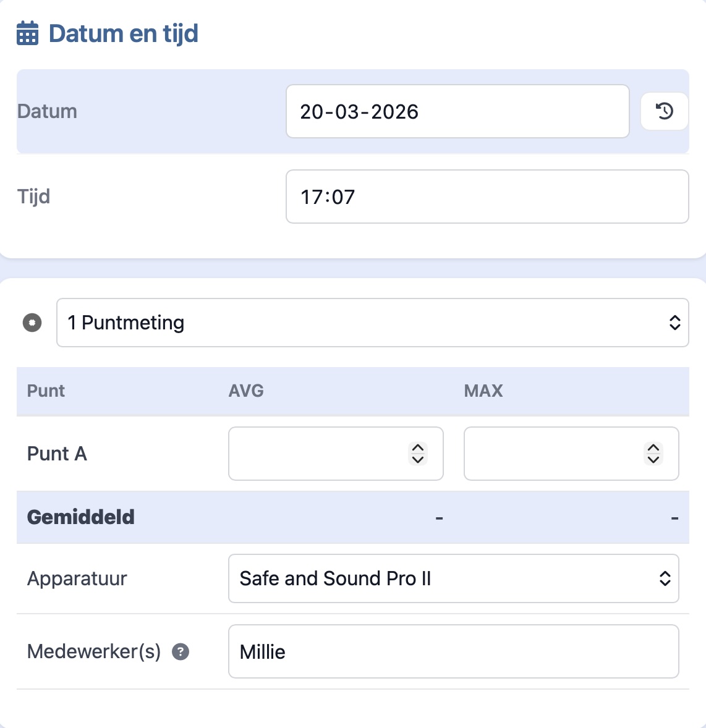Viewport: 706px width, 728px height.
Task: Click the stepper arrows in the Punt A AVG field
Action: (417, 454)
